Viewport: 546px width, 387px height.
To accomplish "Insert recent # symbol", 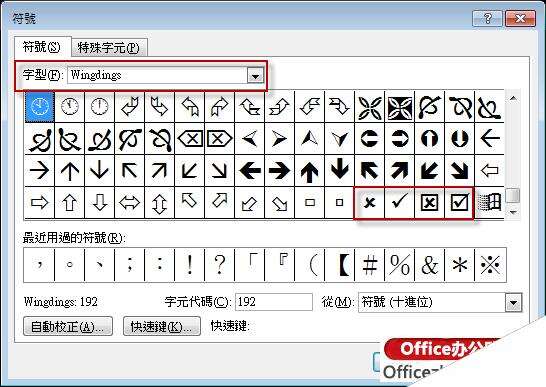I will (x=369, y=265).
